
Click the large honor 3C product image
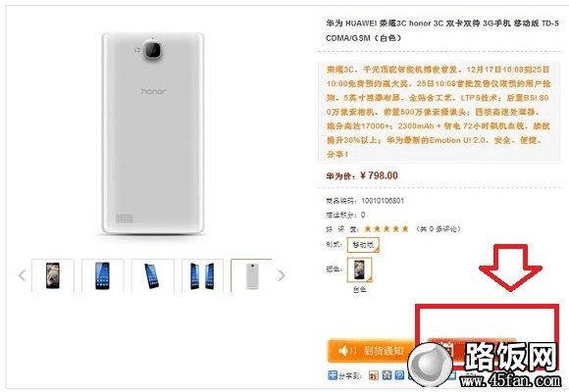click(153, 133)
